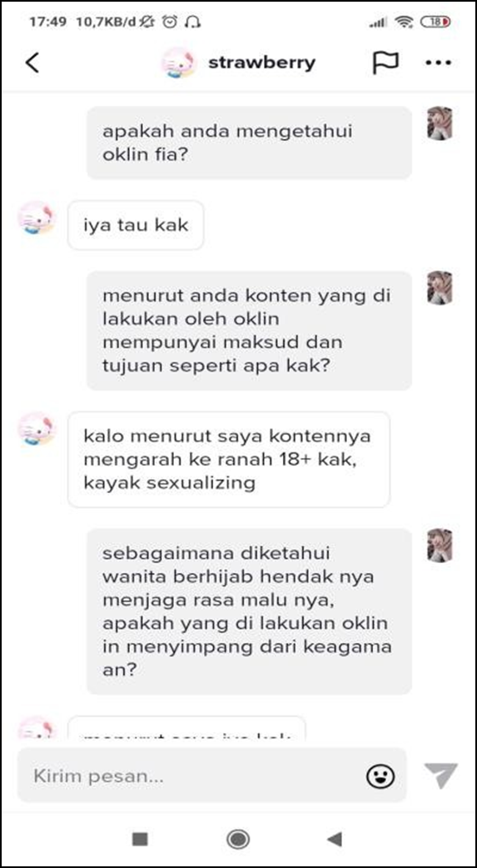This screenshot has height=868, width=477.
Task: Tap strawberry's avatar next to 'iya tau kak'
Action: point(37,217)
